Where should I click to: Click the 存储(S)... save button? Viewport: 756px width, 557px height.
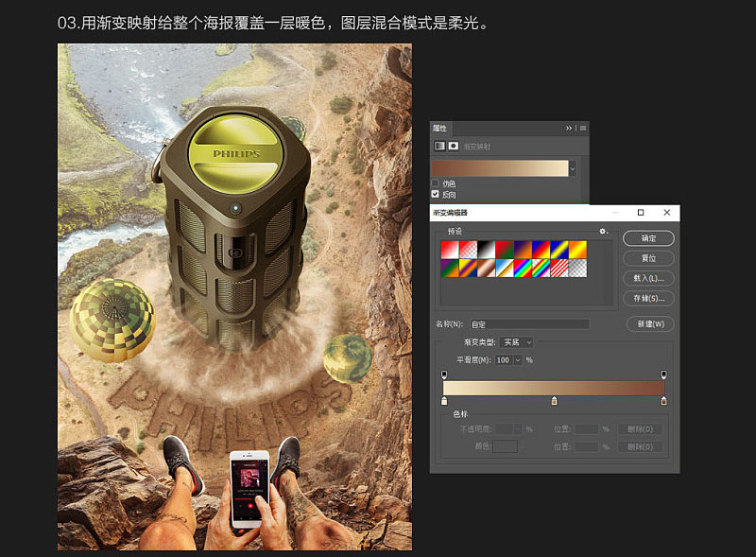[648, 298]
